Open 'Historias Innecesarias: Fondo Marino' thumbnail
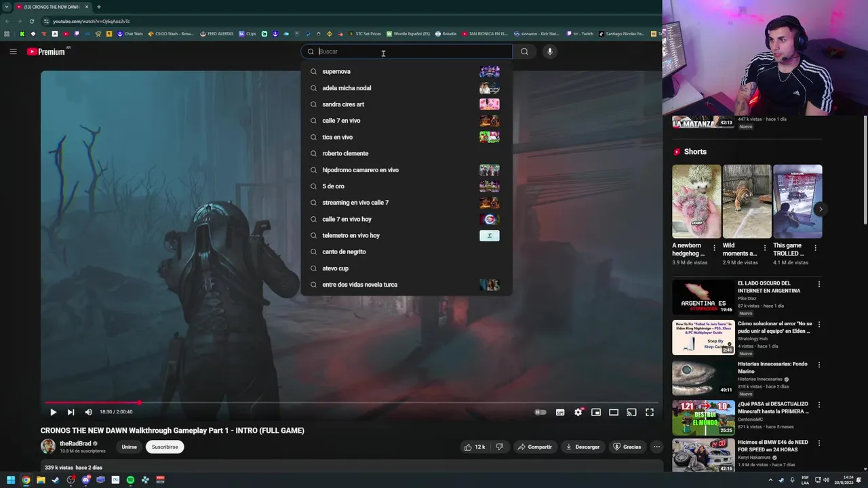 pyautogui.click(x=703, y=378)
